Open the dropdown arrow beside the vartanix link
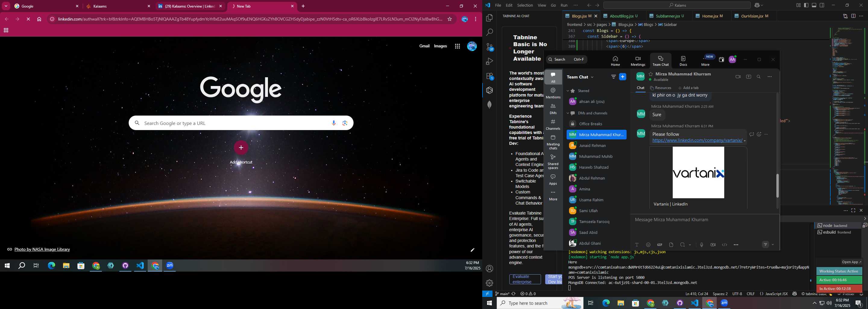This screenshot has width=868, height=309. (745, 141)
